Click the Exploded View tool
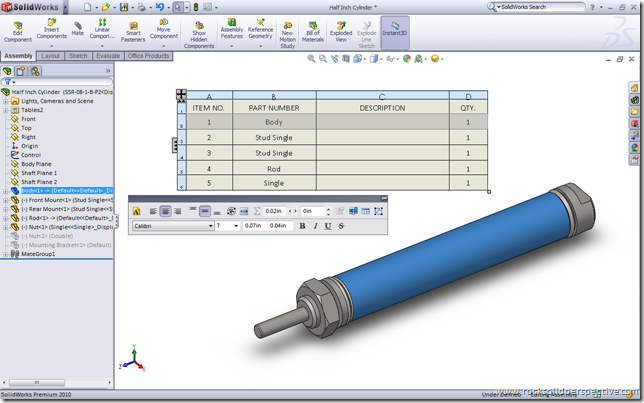This screenshot has width=644, height=403. coord(341,32)
